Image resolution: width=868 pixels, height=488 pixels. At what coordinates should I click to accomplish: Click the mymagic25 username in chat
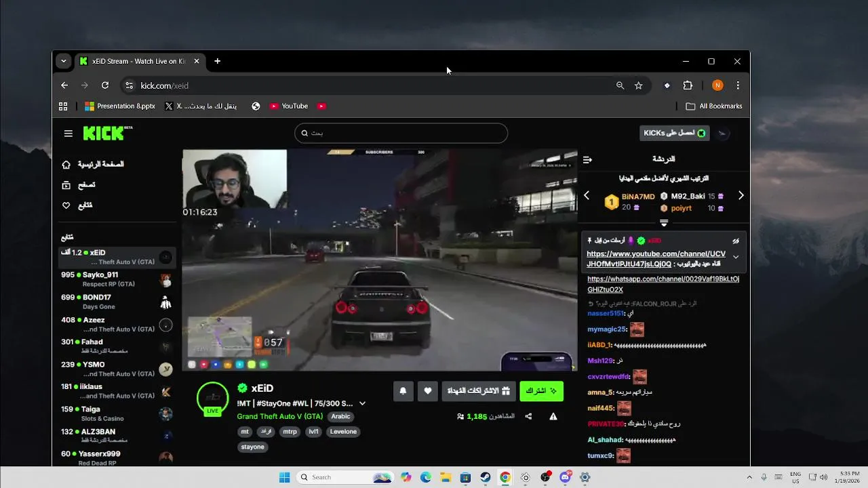(606, 329)
